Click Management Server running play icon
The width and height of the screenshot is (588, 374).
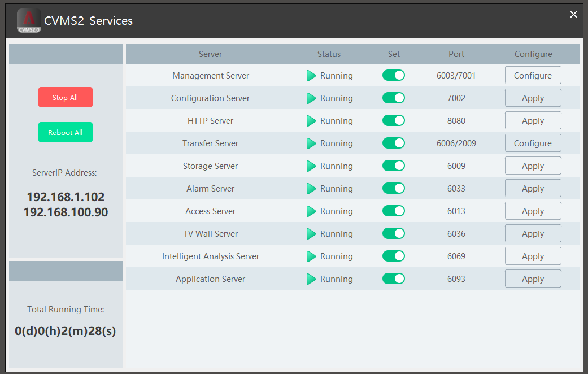tap(311, 75)
